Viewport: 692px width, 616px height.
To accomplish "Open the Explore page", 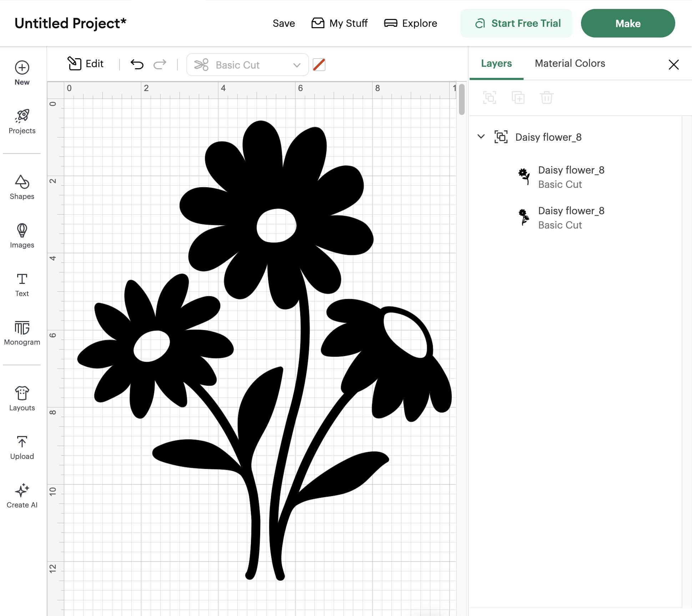I will click(410, 23).
